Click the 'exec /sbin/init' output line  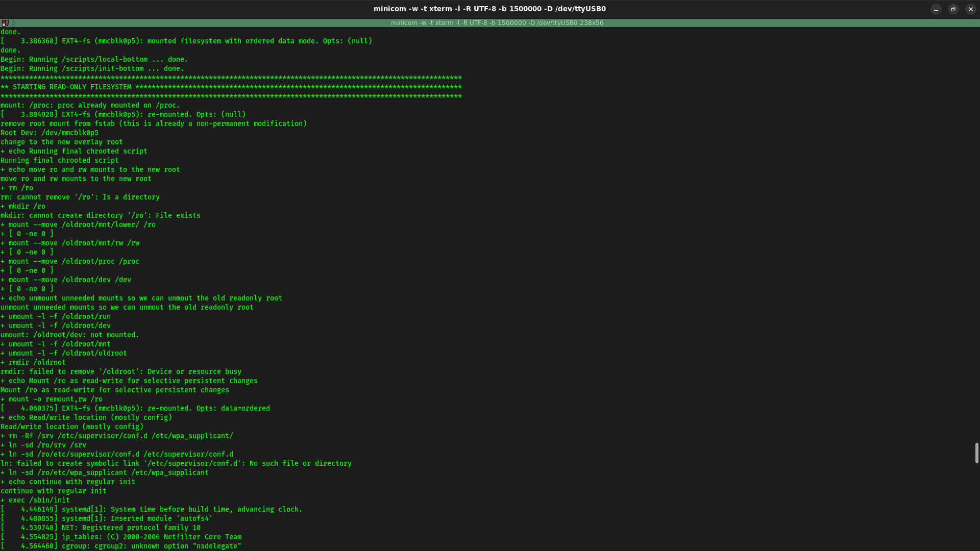pos(35,500)
